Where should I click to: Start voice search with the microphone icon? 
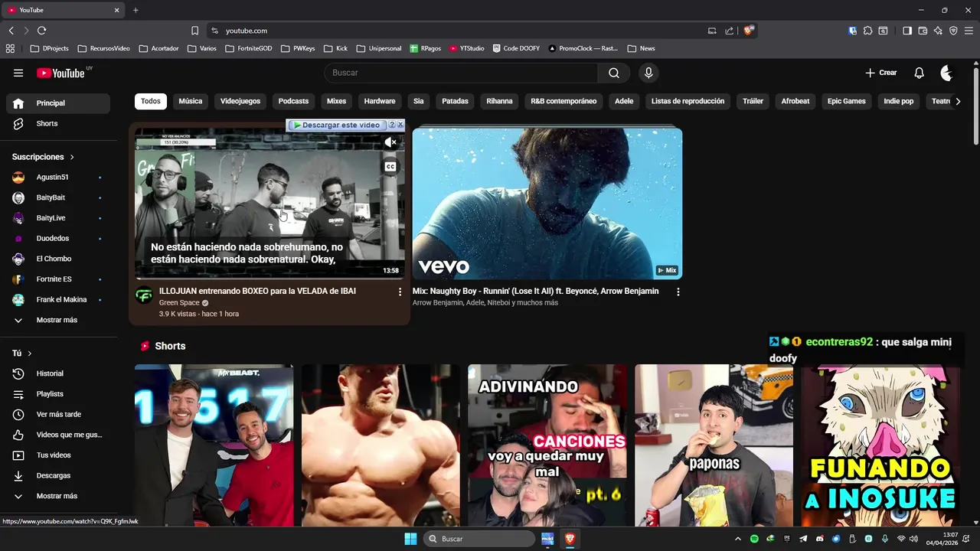(648, 73)
